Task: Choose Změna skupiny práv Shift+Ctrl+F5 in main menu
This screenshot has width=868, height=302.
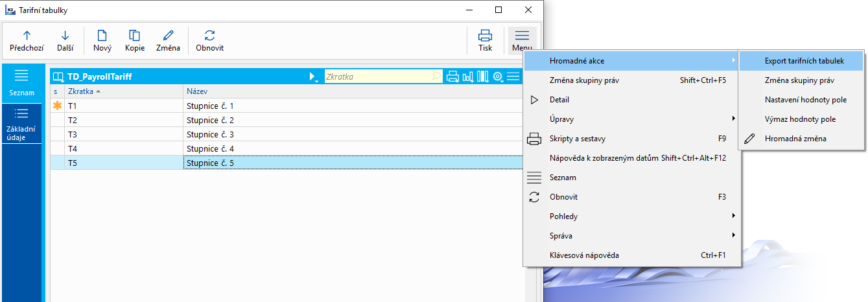Action: click(631, 80)
